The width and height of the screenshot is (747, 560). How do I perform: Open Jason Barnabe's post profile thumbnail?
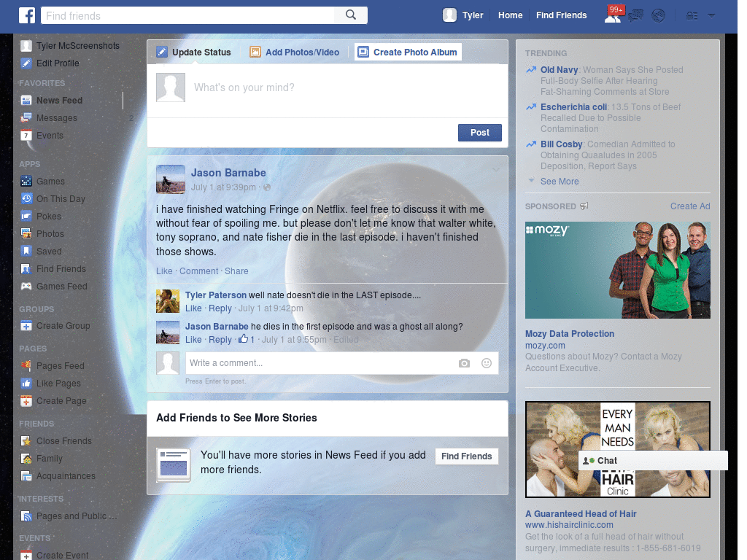(171, 179)
